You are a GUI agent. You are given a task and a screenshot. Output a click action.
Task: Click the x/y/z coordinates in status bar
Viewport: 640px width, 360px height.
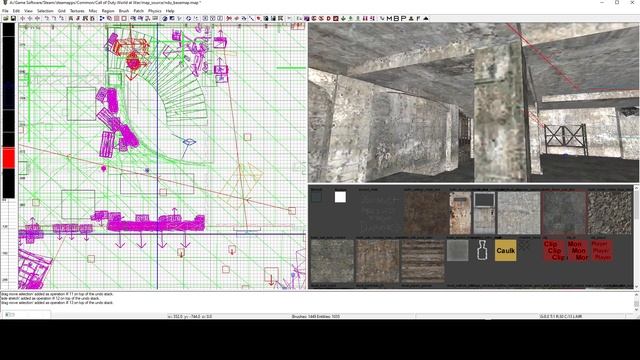pos(190,316)
